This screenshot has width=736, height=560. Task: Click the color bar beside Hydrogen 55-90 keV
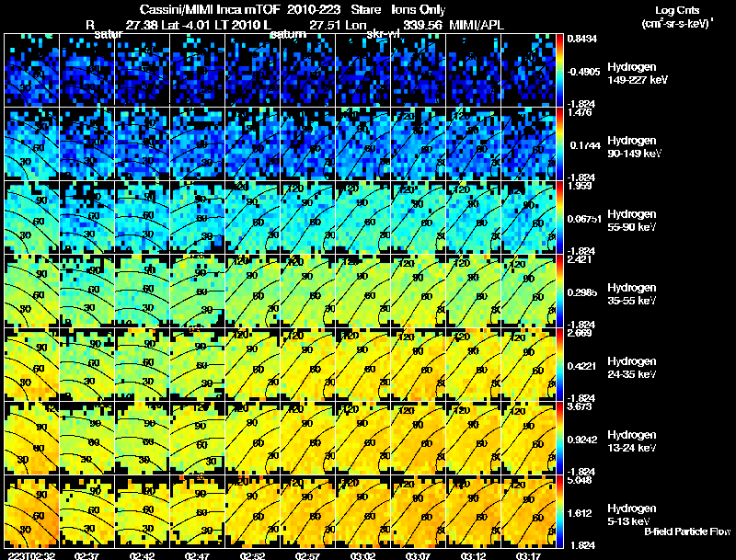pyautogui.click(x=559, y=218)
